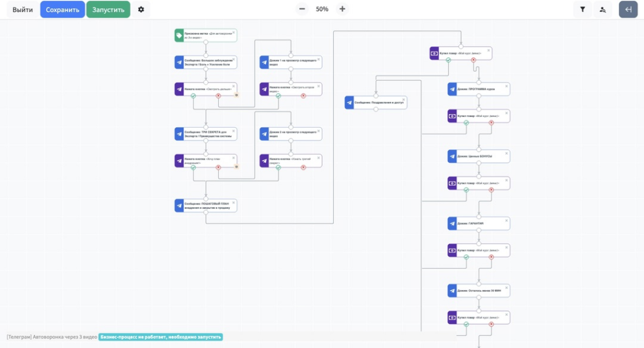The height and width of the screenshot is (348, 644).
Task: Remove the Присвоена метка node with its X
Action: (234, 33)
